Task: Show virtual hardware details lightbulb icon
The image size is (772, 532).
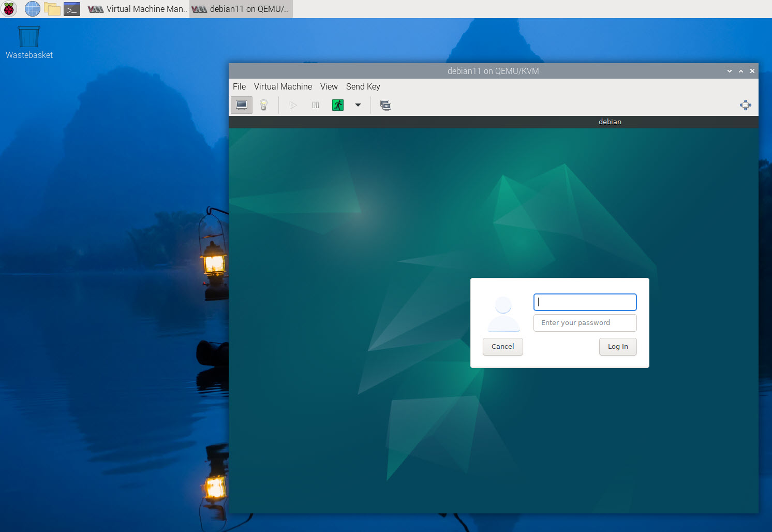Action: coord(263,105)
